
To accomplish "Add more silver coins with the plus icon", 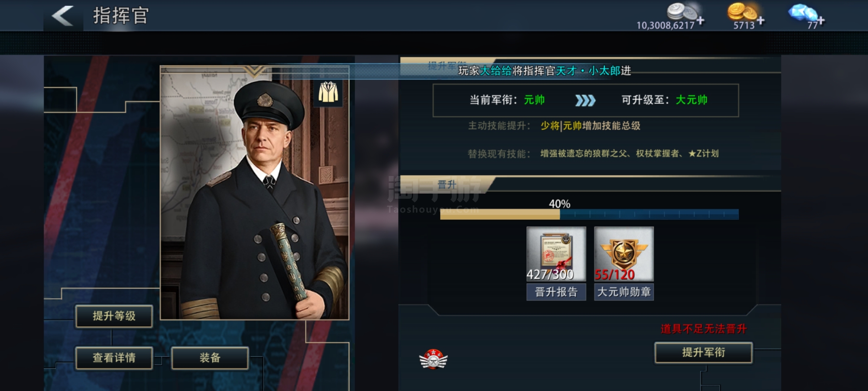I will [x=701, y=21].
